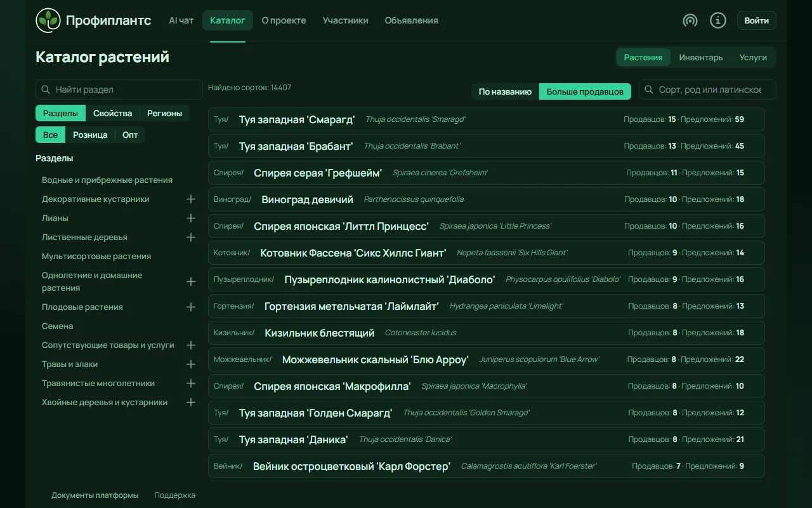Go to Участники page
The width and height of the screenshot is (812, 508).
345,20
